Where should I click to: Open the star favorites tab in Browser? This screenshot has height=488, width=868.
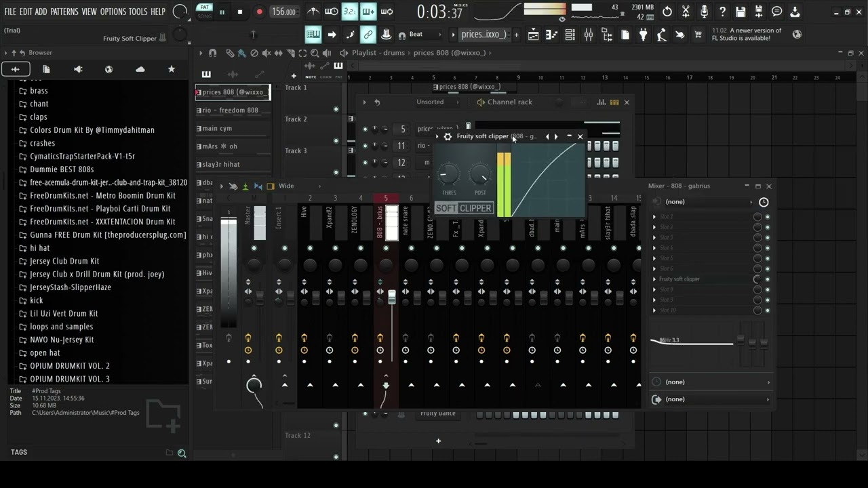pyautogui.click(x=172, y=69)
